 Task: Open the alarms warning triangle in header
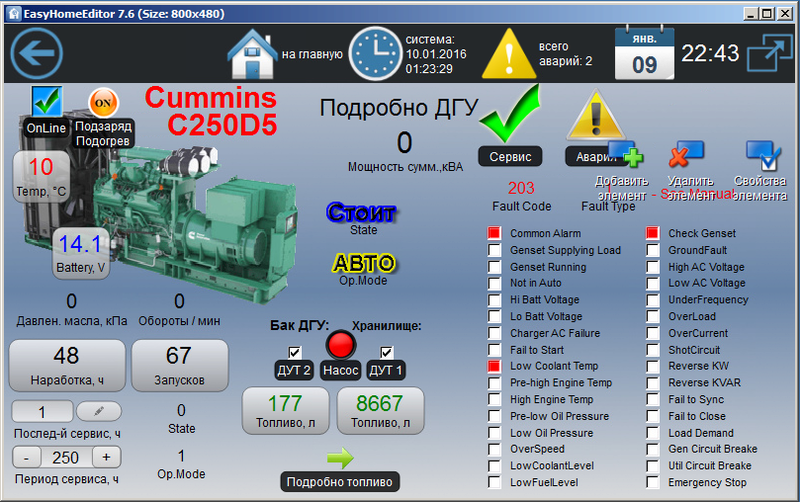tap(508, 54)
